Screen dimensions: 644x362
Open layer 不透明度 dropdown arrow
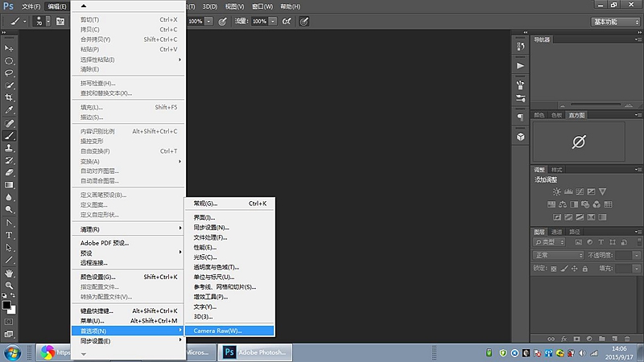[x=637, y=255]
